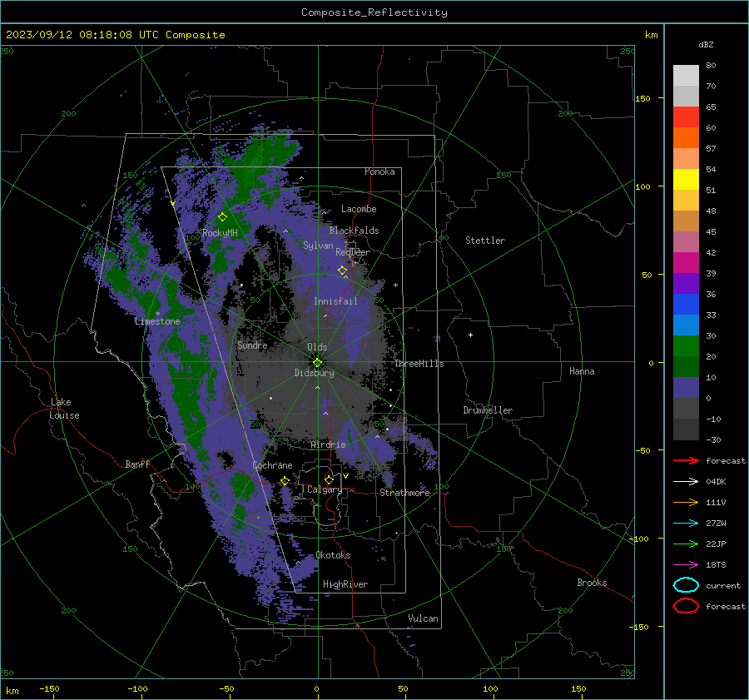This screenshot has height=700, width=749.
Task: Click the Sylvan label
Action: [x=318, y=246]
